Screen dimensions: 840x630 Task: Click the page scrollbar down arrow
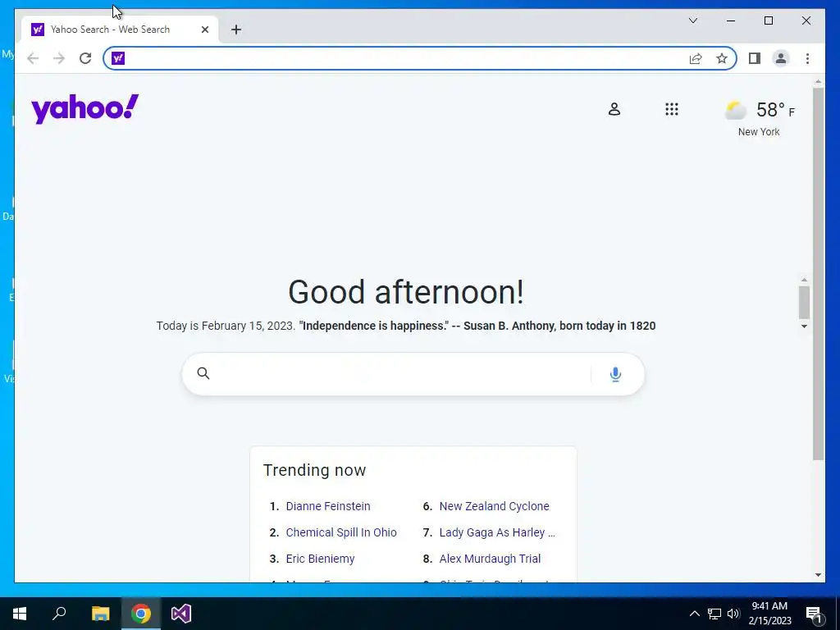(818, 575)
